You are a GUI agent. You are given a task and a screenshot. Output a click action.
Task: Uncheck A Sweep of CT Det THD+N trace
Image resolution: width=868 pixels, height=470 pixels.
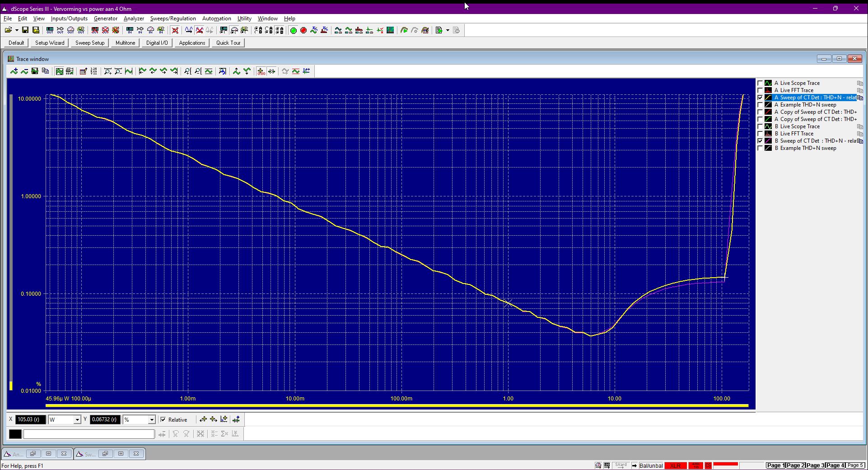point(760,98)
